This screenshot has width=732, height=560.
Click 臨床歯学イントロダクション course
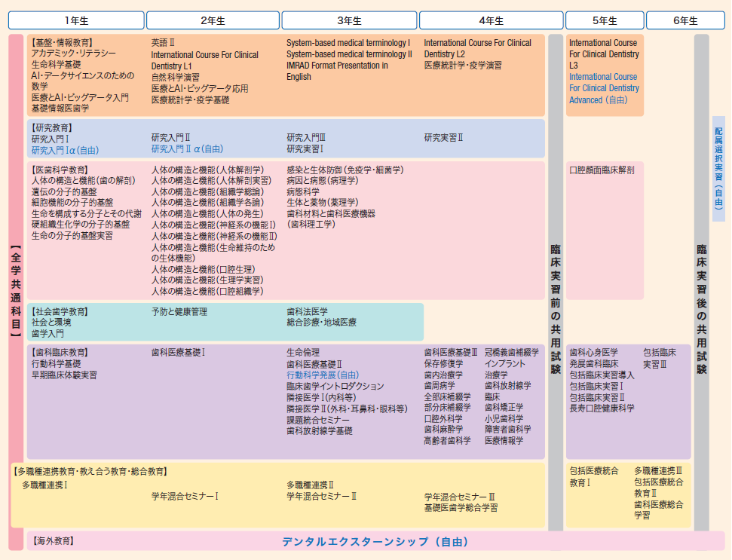point(335,387)
